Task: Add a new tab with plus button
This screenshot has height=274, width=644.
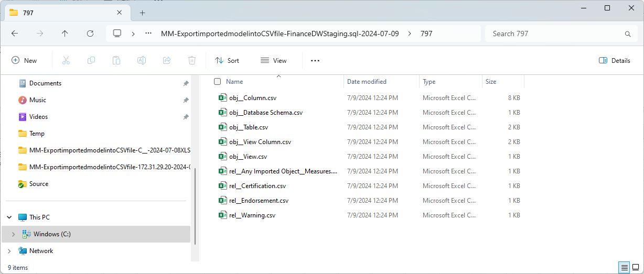Action: [142, 13]
